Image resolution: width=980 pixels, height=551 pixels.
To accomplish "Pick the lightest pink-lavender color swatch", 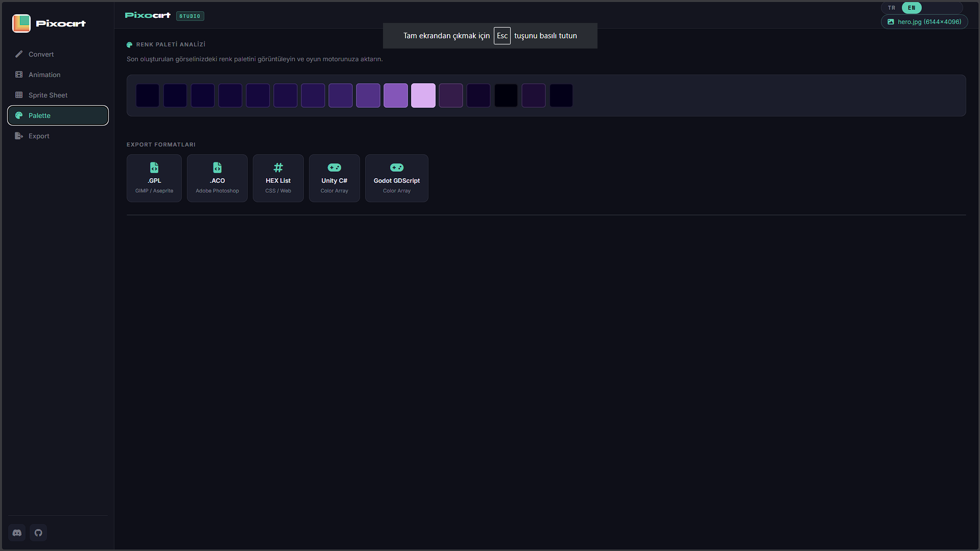I will (423, 95).
